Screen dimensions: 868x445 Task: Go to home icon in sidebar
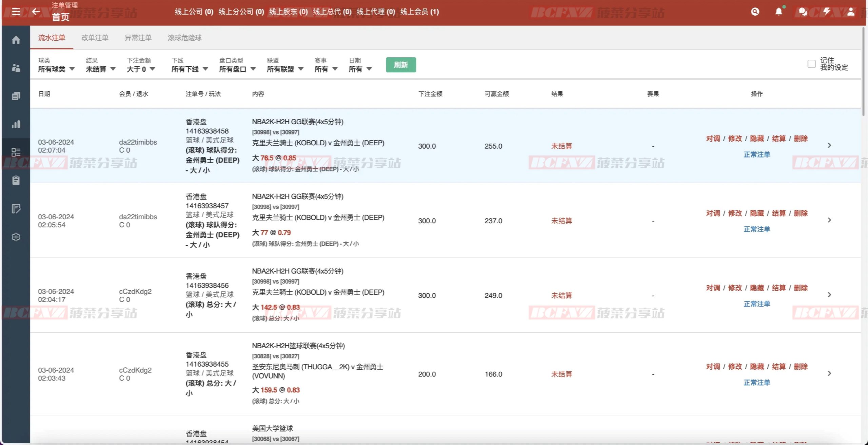tap(16, 40)
